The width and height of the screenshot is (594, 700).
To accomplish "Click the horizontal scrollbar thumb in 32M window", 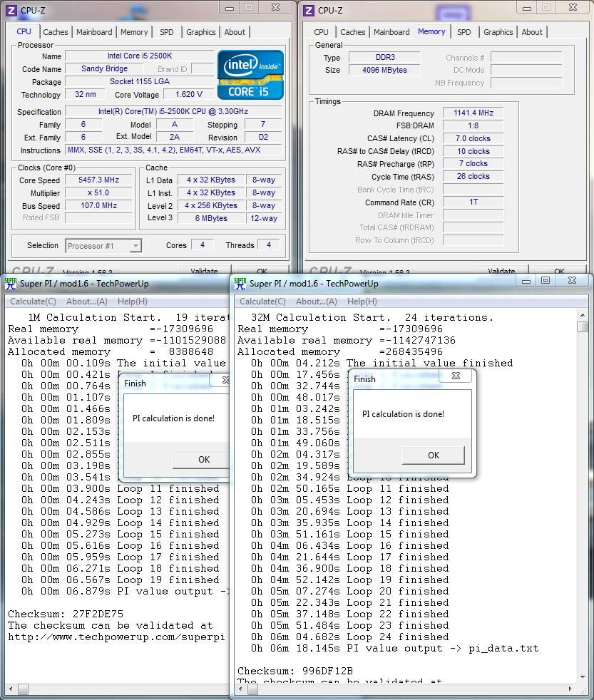I will [x=252, y=689].
